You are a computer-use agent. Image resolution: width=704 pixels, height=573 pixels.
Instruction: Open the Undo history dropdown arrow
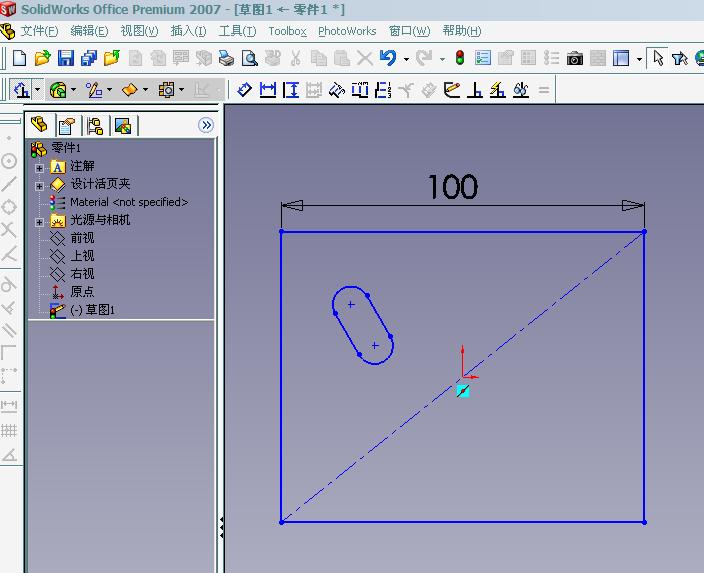406,59
